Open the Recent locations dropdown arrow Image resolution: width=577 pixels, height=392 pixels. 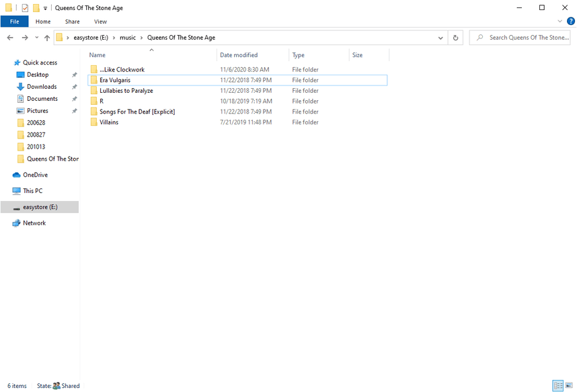36,38
